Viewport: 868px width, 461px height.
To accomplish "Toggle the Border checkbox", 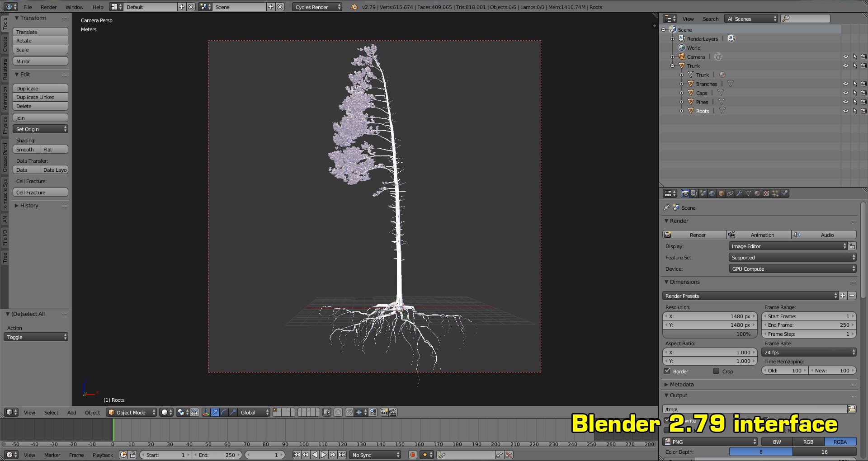I will [x=667, y=371].
